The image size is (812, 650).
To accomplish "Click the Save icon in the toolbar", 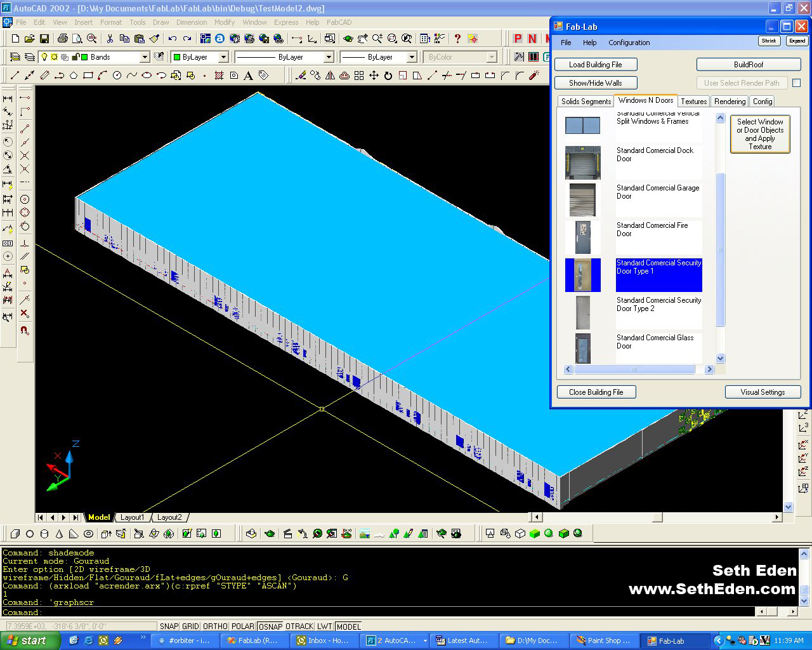I will 43,39.
